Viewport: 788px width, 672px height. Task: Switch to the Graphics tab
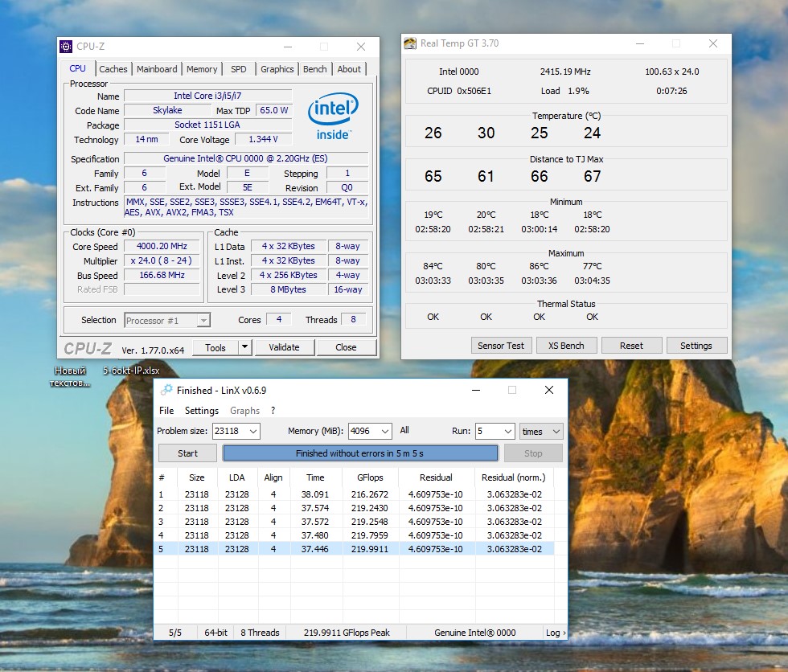click(x=277, y=69)
